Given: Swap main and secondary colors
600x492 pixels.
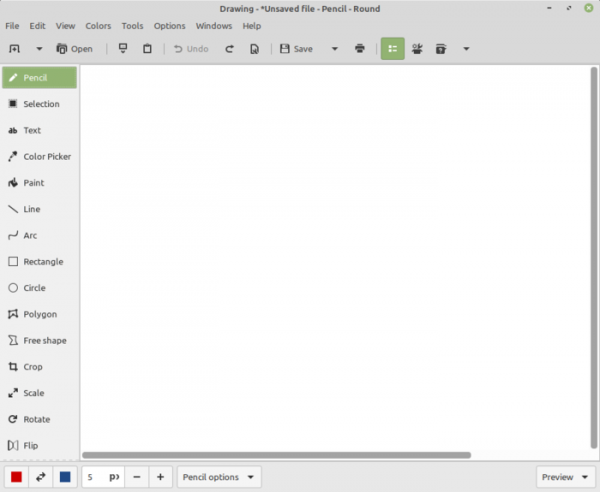Looking at the screenshot, I should click(x=41, y=478).
